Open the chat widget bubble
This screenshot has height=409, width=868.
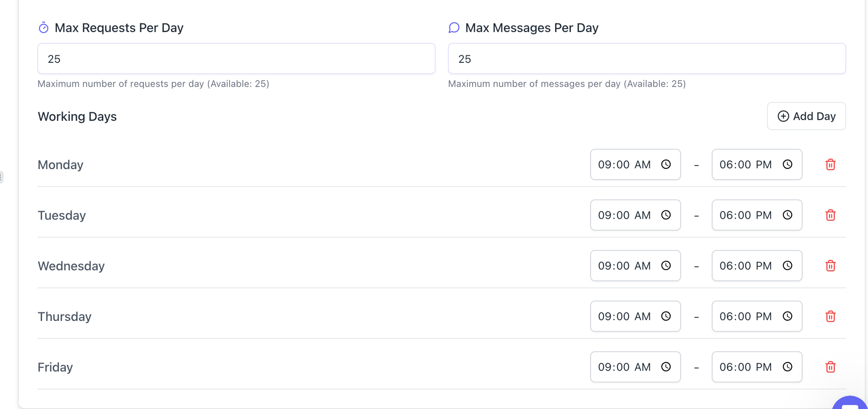(850, 404)
